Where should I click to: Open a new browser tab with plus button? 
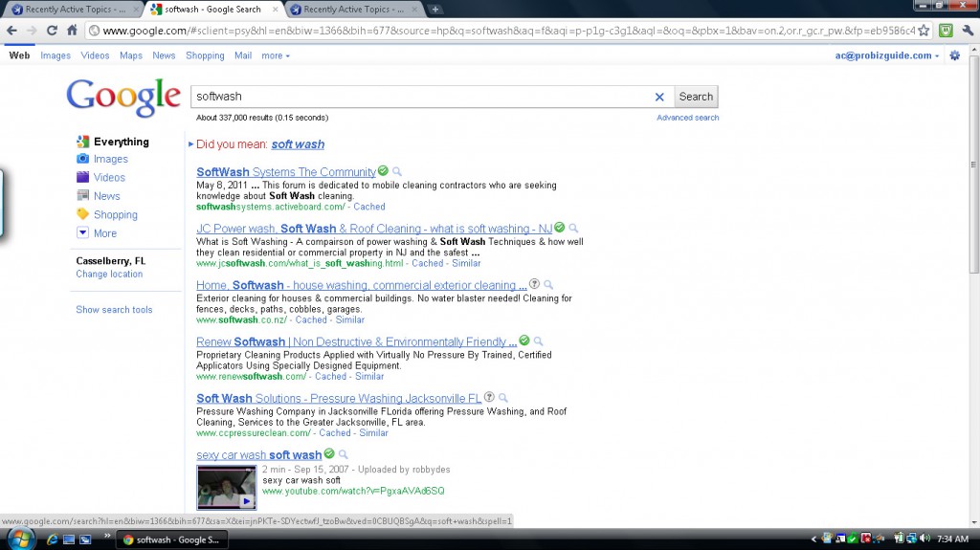click(x=435, y=10)
